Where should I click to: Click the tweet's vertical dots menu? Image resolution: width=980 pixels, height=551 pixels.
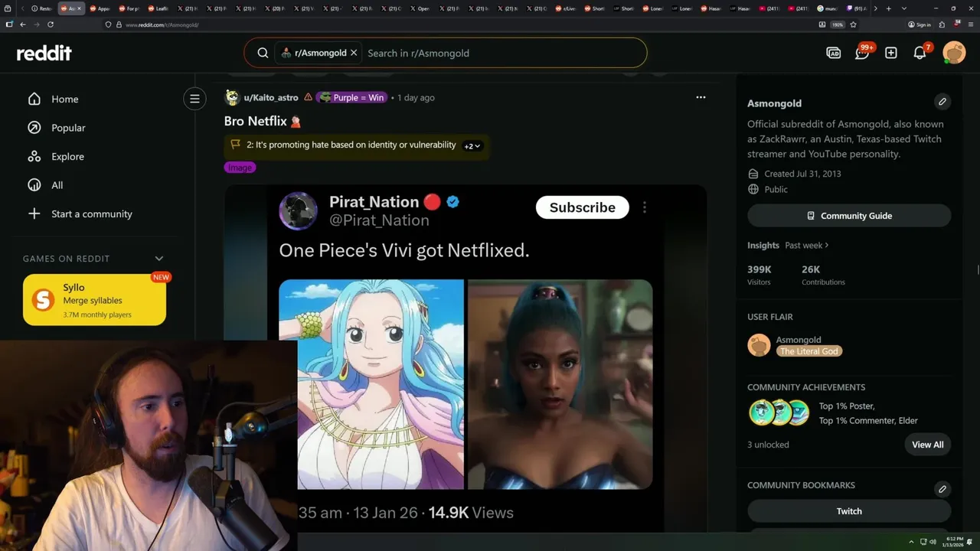pyautogui.click(x=645, y=207)
